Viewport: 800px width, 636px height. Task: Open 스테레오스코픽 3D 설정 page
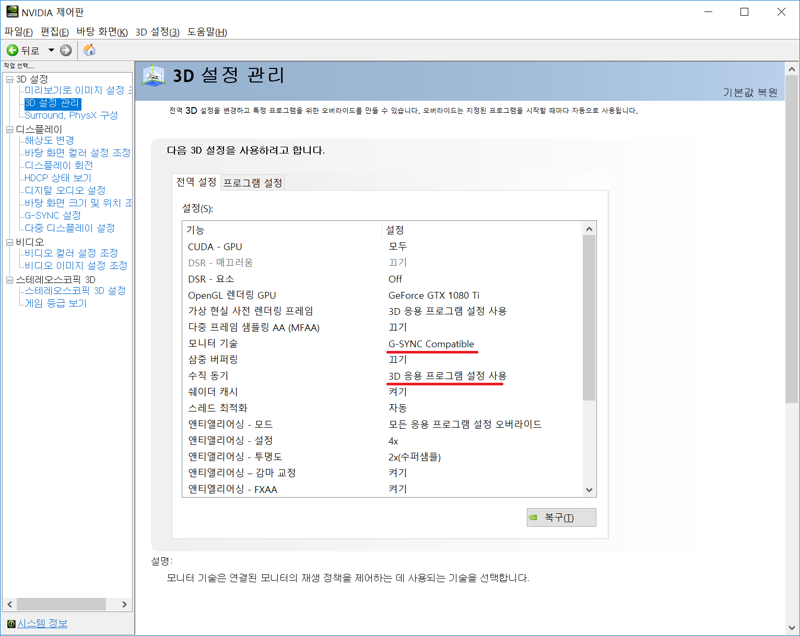tap(75, 291)
